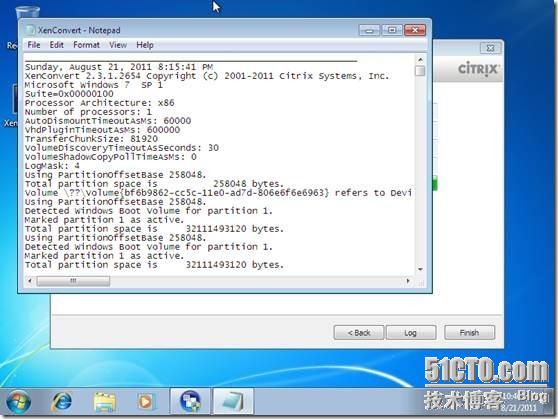This screenshot has height=419, width=558.
Task: Open the Windows Start menu
Action: click(19, 402)
